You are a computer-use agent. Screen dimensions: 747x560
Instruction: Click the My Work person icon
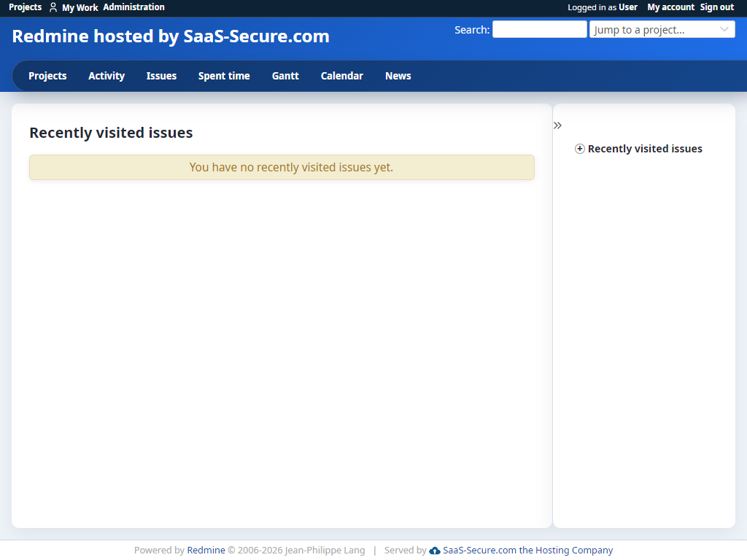(x=53, y=7)
